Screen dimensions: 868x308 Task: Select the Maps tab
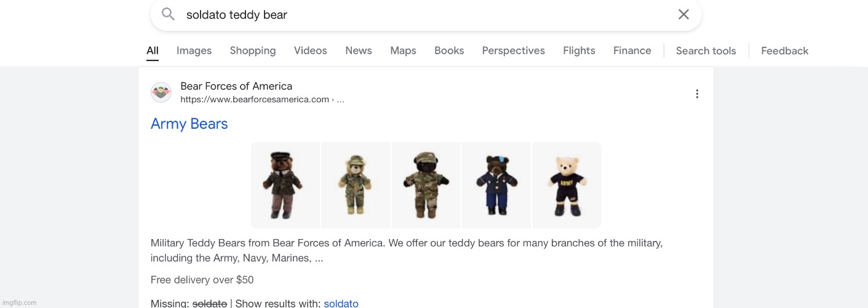point(404,51)
